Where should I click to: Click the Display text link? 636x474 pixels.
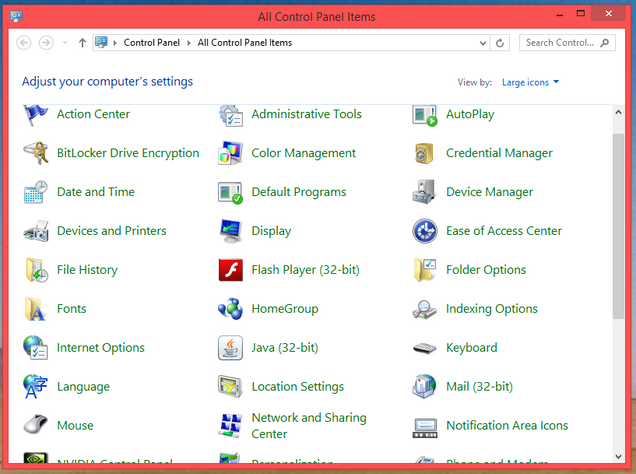[x=271, y=231]
